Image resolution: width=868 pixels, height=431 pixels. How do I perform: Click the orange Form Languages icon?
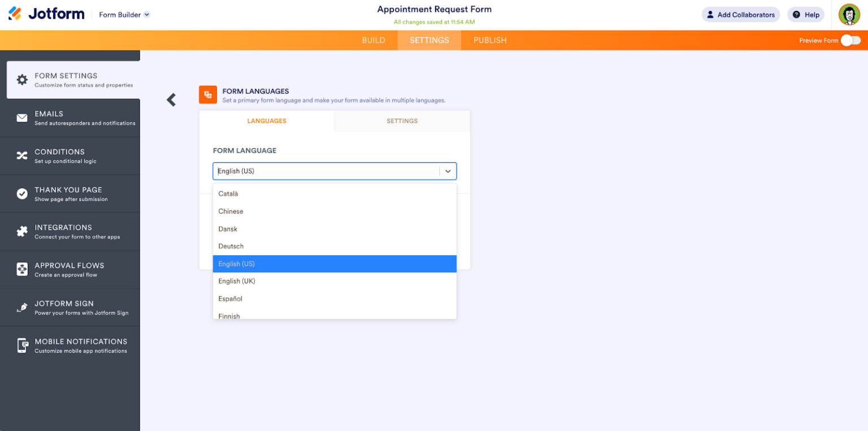click(x=207, y=94)
